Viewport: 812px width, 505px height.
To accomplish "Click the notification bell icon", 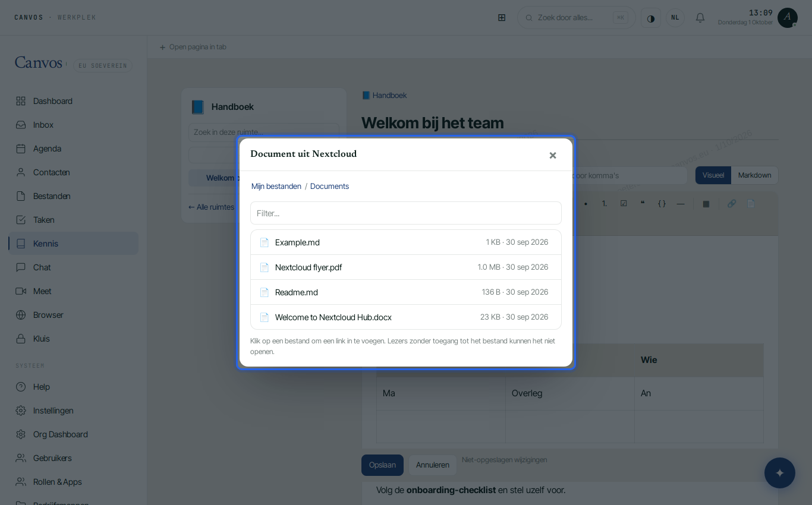I will pyautogui.click(x=700, y=18).
